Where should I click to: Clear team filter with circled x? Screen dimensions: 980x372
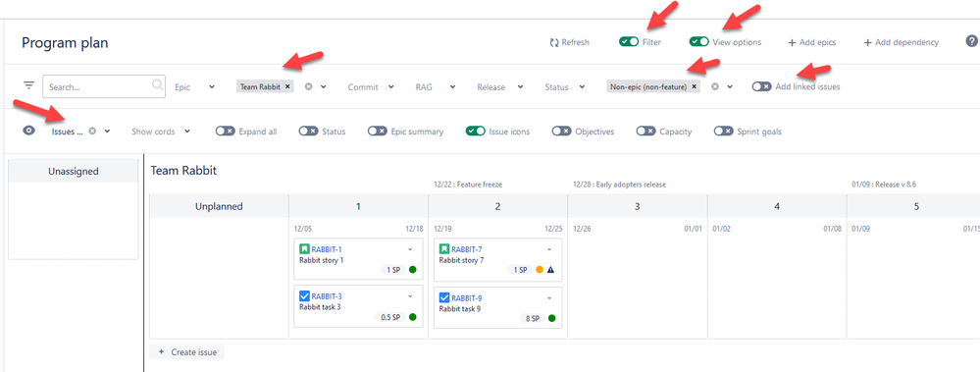[x=308, y=87]
